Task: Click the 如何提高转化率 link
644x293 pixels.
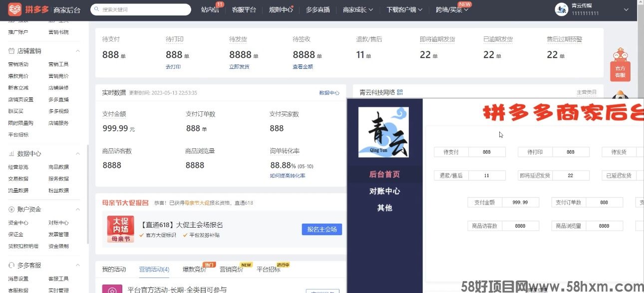Action: tap(288, 176)
